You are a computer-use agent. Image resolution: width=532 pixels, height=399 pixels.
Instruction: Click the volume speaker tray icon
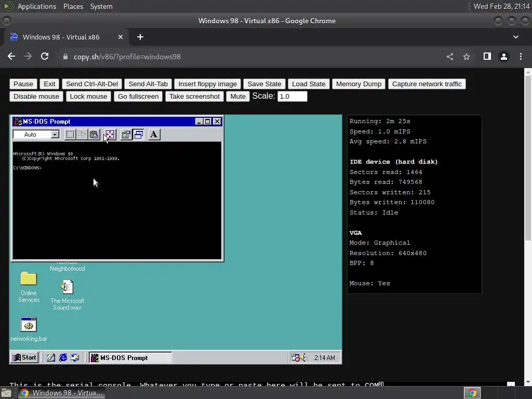click(x=303, y=357)
